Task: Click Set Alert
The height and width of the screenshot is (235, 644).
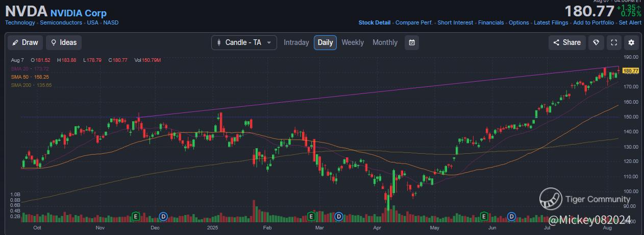Action: [x=630, y=22]
